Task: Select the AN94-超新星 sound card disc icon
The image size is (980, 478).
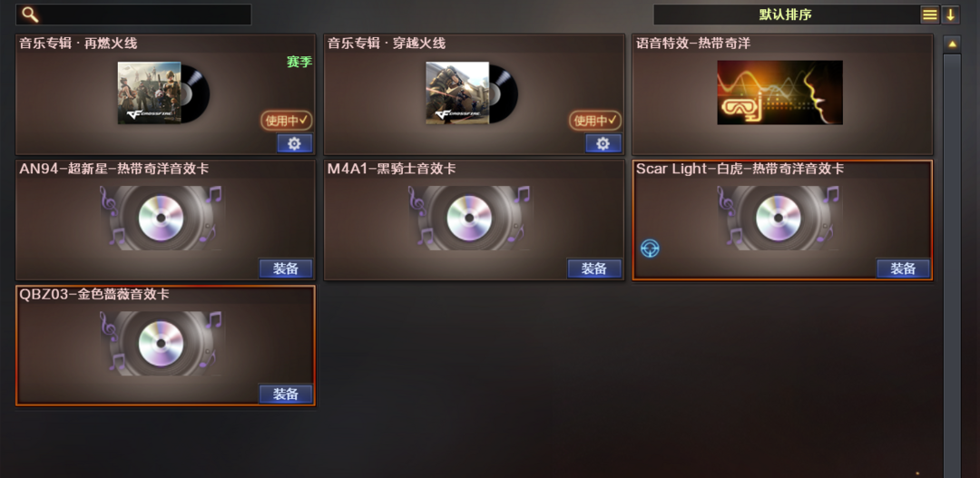Action: click(x=162, y=218)
